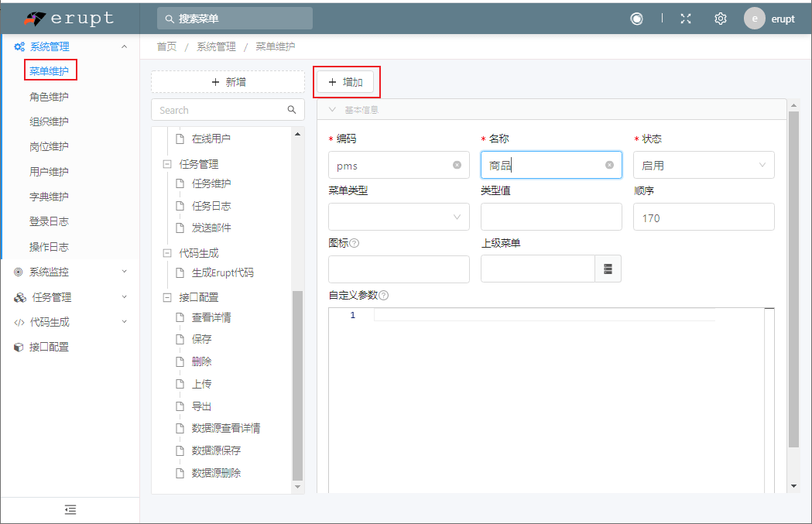Image resolution: width=812 pixels, height=524 pixels.
Task: Select 发送邮件 in the menu tree
Action: pos(211,228)
